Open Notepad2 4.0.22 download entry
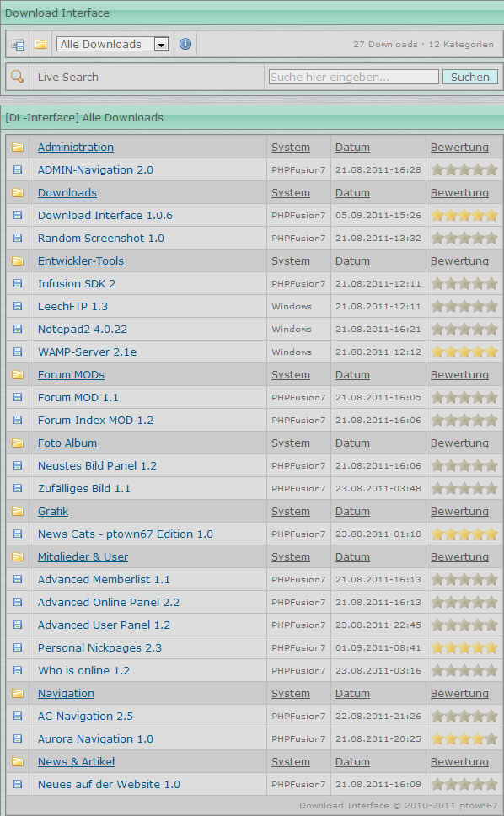Screen dimensions: 504x816 [83, 329]
